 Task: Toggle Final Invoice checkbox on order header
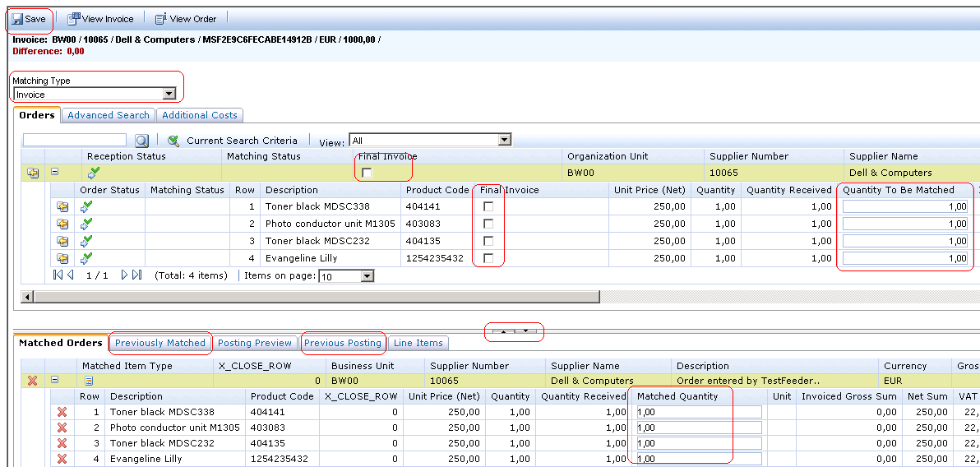tap(367, 173)
